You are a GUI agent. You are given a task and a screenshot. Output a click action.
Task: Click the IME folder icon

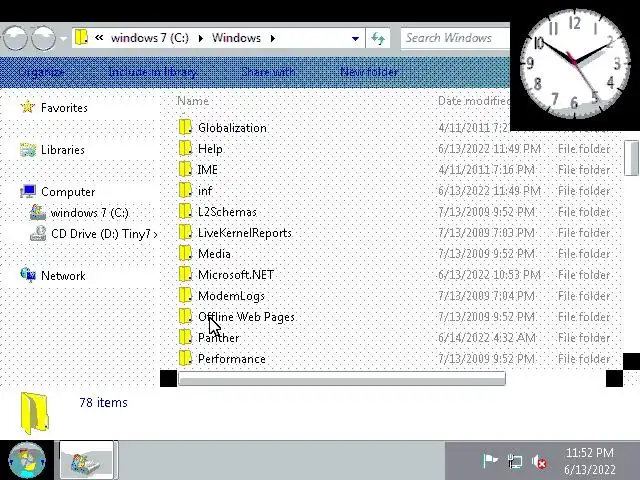pos(185,169)
